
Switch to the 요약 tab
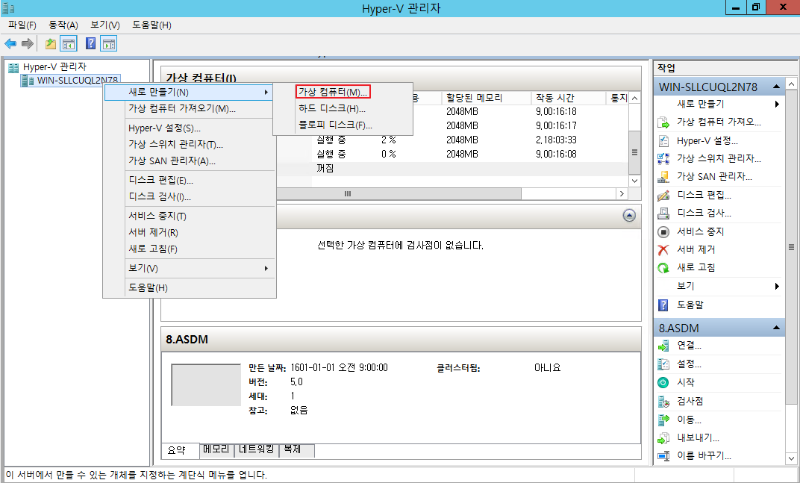click(179, 450)
